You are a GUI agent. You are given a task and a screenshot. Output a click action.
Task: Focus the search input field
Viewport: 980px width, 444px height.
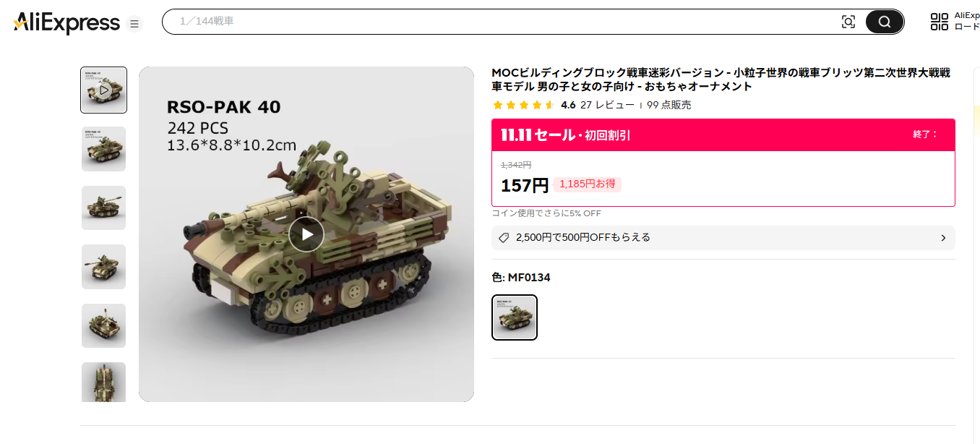[x=499, y=22]
